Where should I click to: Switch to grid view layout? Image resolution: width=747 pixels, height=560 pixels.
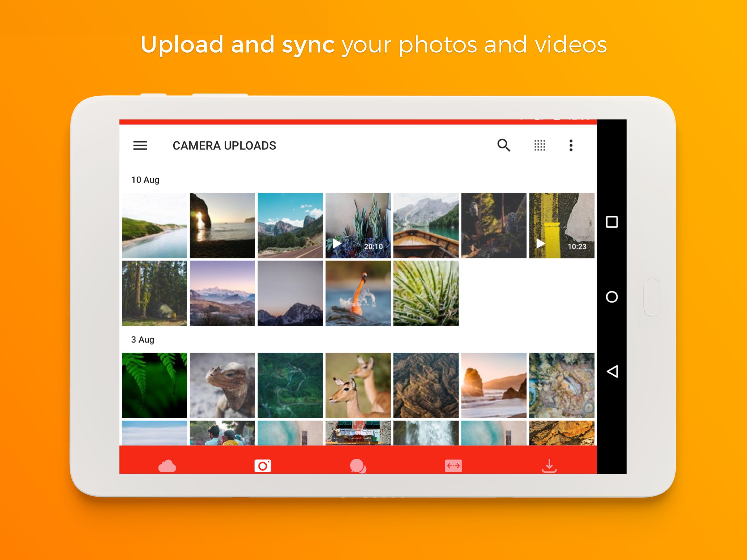coord(539,146)
